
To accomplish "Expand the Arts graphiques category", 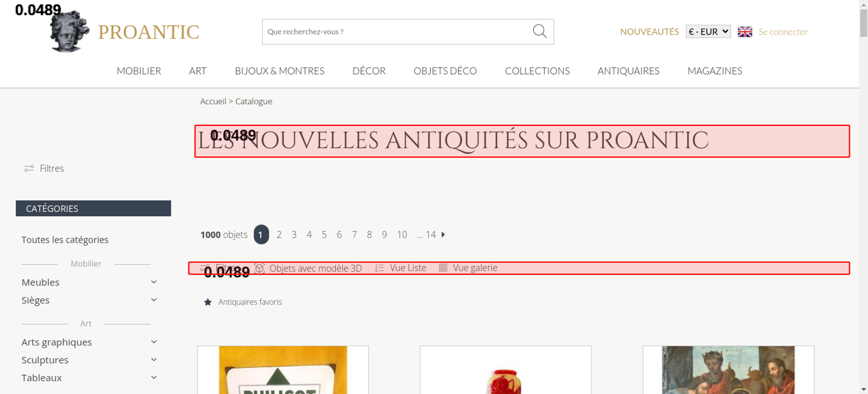I will click(154, 342).
